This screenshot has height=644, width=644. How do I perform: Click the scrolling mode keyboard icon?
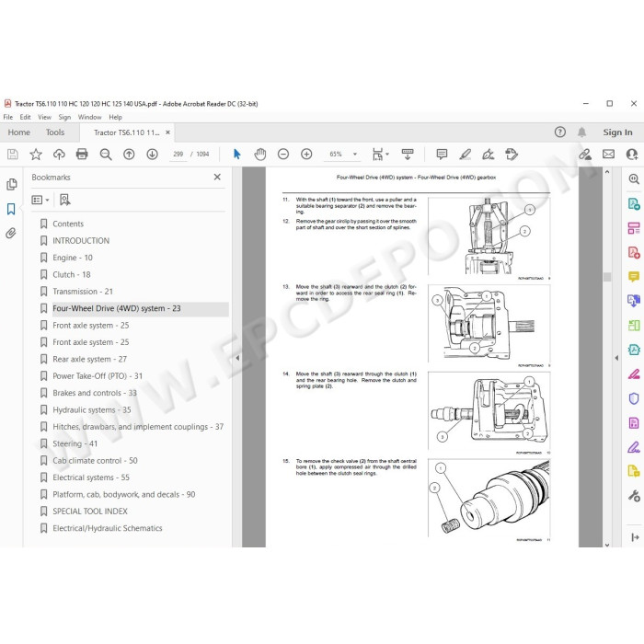(408, 155)
